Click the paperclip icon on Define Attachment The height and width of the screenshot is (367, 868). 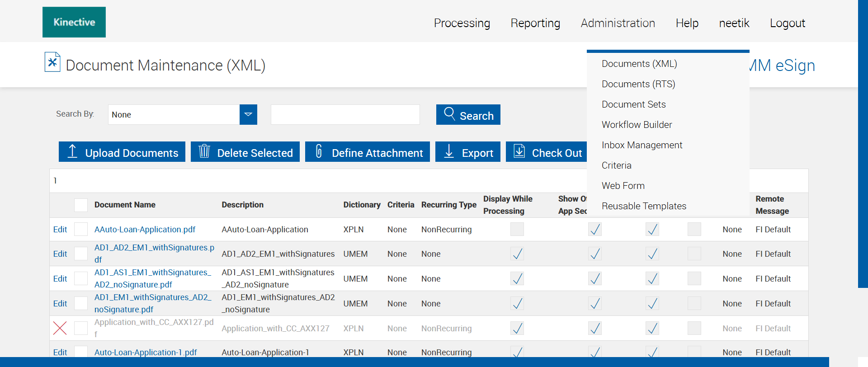pyautogui.click(x=319, y=151)
